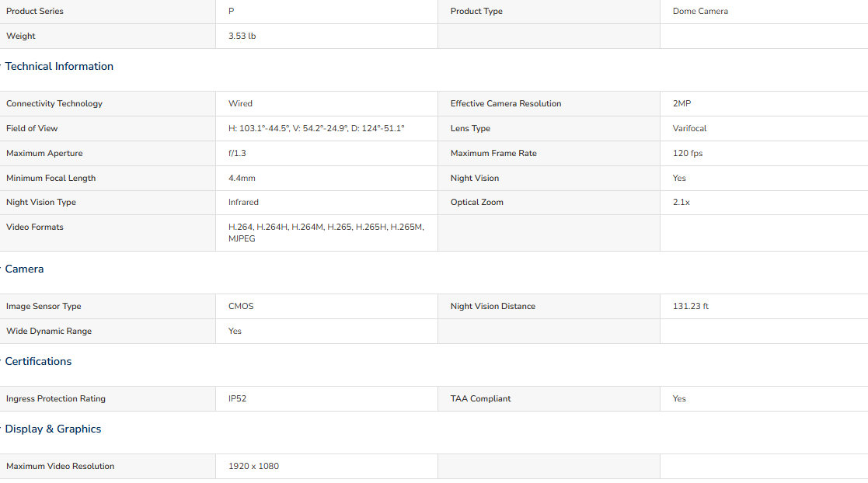Viewport: 868px width, 483px height.
Task: Click the Video Formats value cell
Action: pos(326,233)
